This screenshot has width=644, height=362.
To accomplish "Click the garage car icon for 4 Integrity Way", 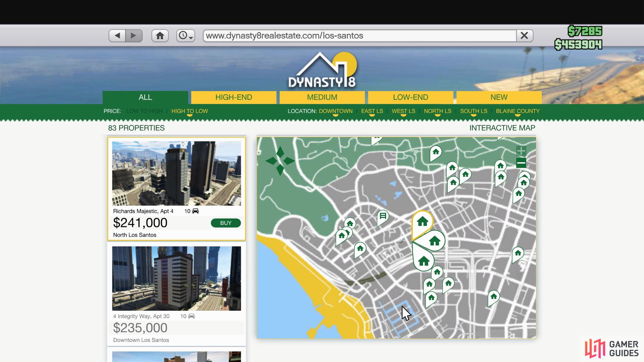I will [x=191, y=316].
